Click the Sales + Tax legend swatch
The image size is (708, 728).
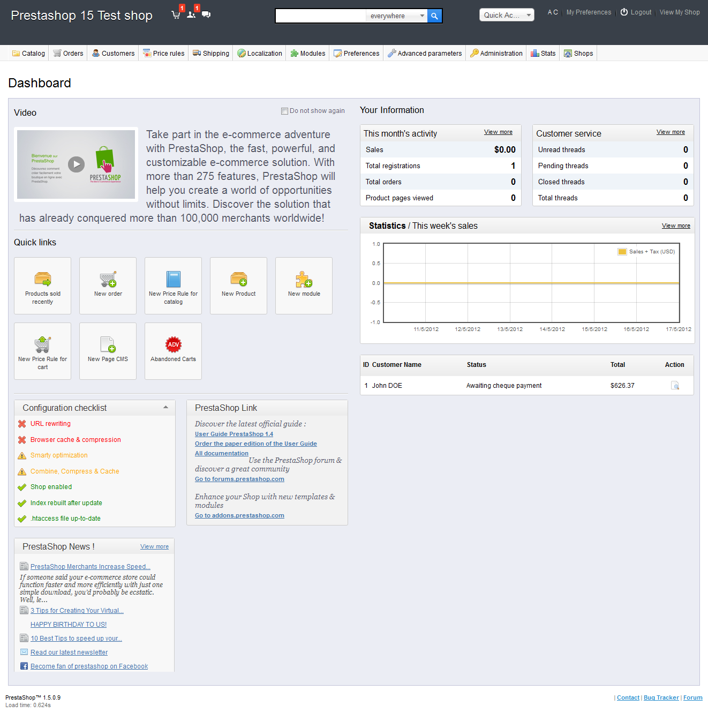[x=622, y=252]
